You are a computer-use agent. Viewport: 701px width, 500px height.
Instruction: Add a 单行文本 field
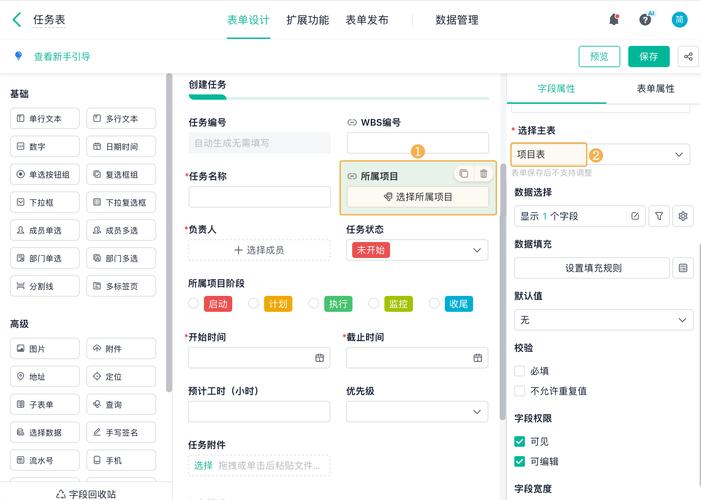[45, 119]
